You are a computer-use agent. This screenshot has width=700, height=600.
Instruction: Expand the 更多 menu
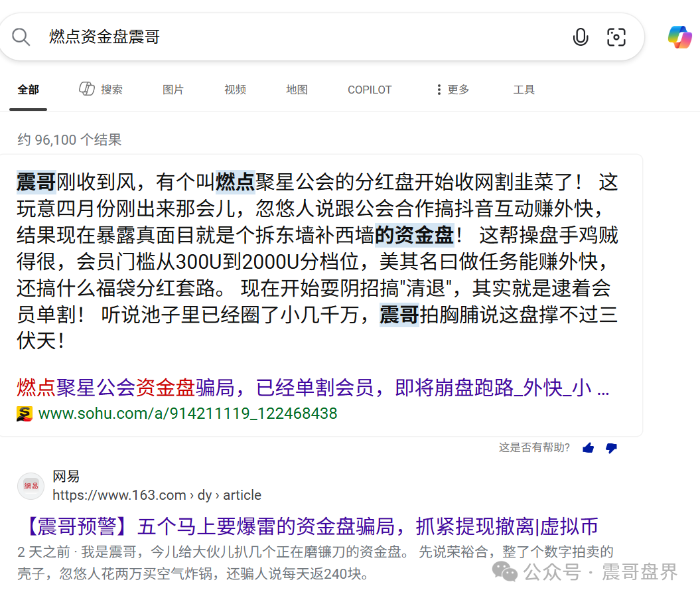(x=452, y=90)
